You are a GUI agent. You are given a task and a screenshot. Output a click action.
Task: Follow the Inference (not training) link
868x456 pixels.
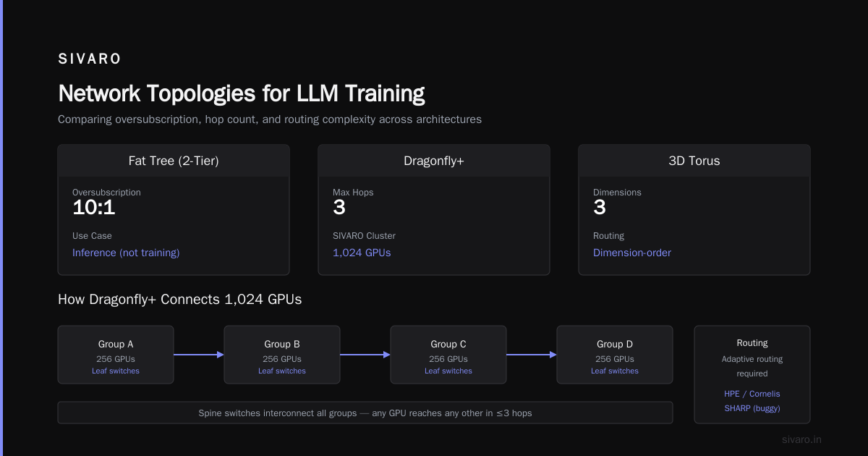126,253
